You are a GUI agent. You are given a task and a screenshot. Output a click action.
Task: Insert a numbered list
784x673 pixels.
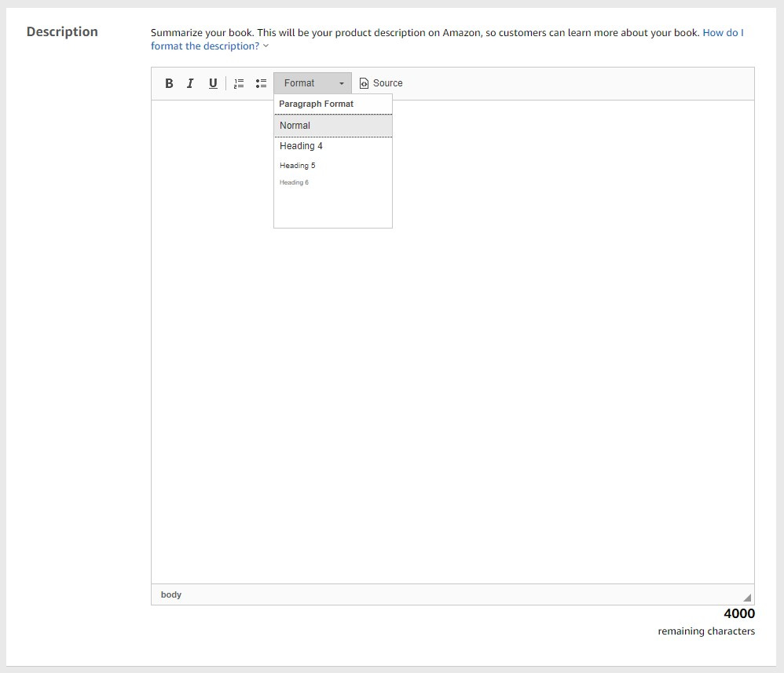[239, 83]
